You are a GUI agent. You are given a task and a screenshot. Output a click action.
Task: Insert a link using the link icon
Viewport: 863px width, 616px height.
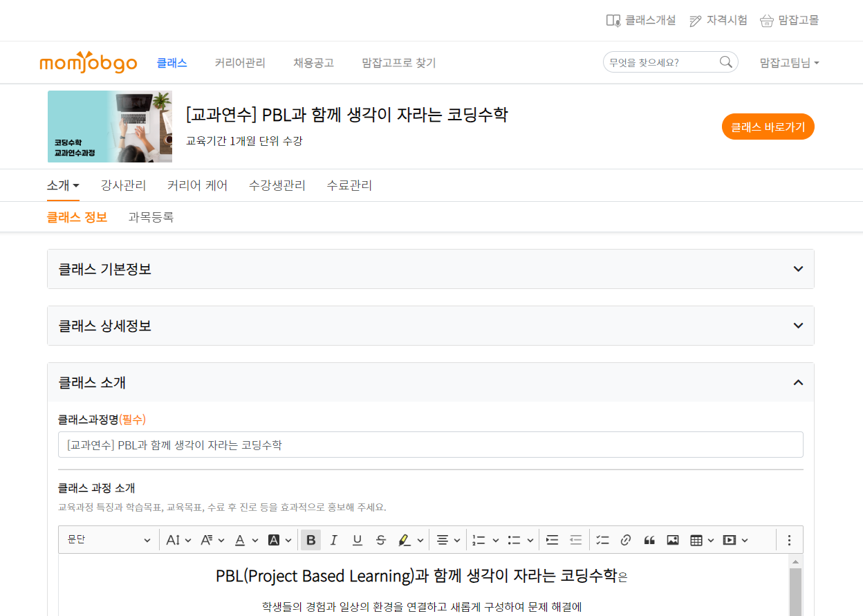[x=626, y=540]
